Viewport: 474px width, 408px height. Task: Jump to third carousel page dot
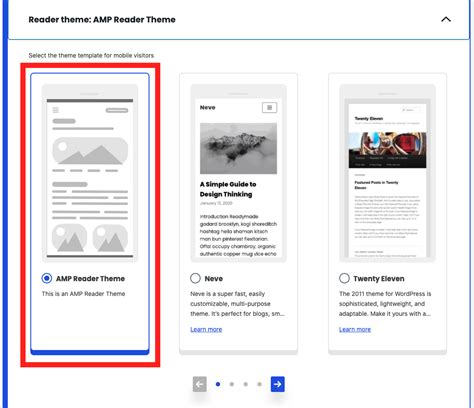(x=246, y=384)
